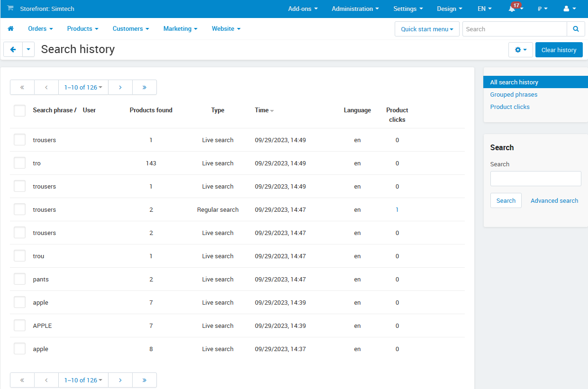Click the back arrow button
This screenshot has height=389, width=588.
pyautogui.click(x=13, y=50)
